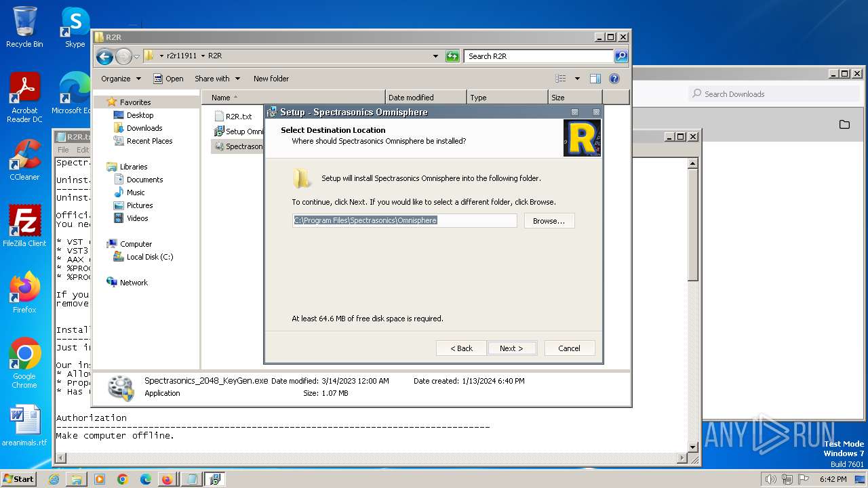Select Libraries in navigation pane
This screenshot has height=488, width=868.
[134, 167]
